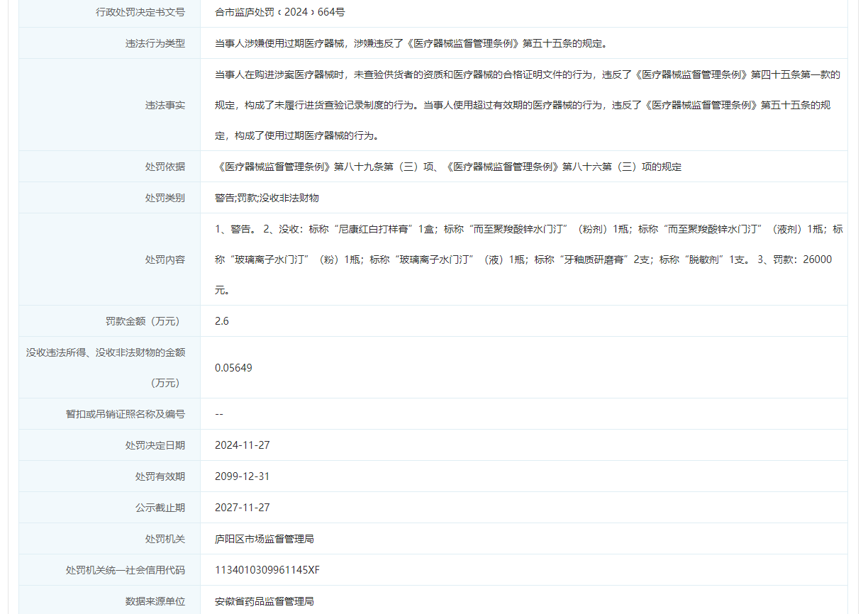Click the 处罚机关 row label
Screen dimensions: 868x614
click(165, 539)
